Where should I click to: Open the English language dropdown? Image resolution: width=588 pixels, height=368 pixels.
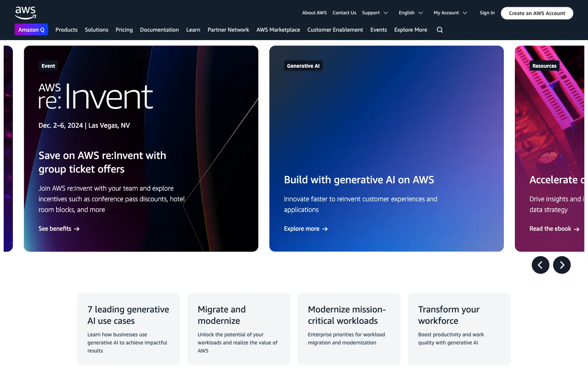tap(411, 13)
